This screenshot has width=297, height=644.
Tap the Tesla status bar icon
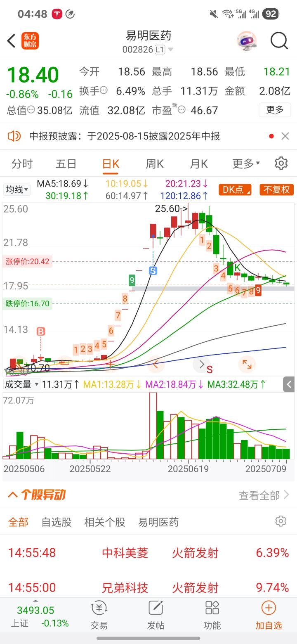57,14
